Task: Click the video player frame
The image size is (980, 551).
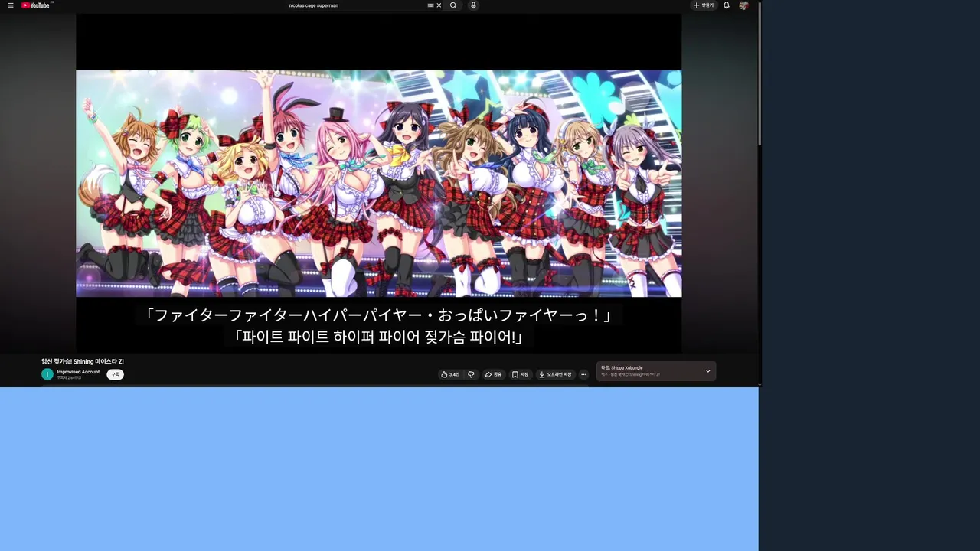Action: (x=378, y=184)
